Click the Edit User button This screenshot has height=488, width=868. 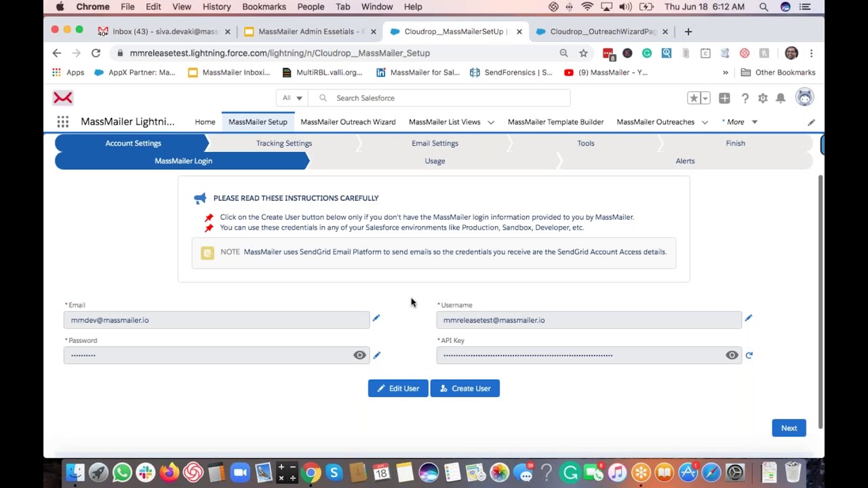tap(398, 388)
